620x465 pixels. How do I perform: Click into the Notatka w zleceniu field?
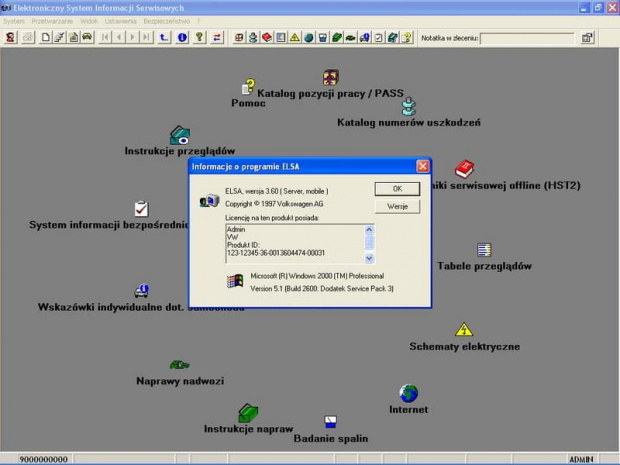(527, 38)
